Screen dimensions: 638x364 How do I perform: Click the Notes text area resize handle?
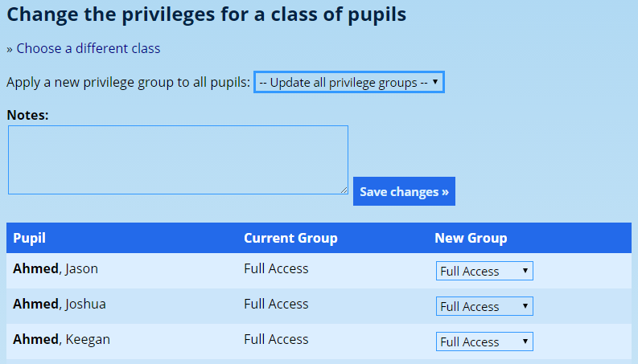pos(344,190)
